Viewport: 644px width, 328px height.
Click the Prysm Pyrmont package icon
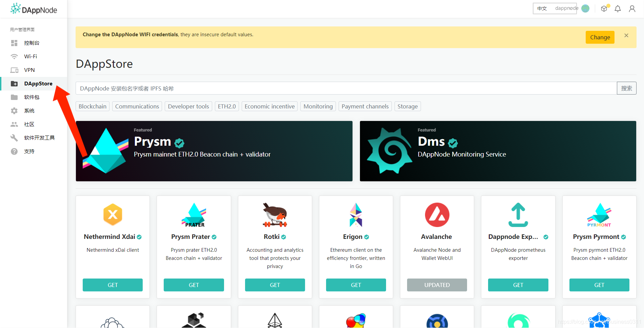click(599, 215)
